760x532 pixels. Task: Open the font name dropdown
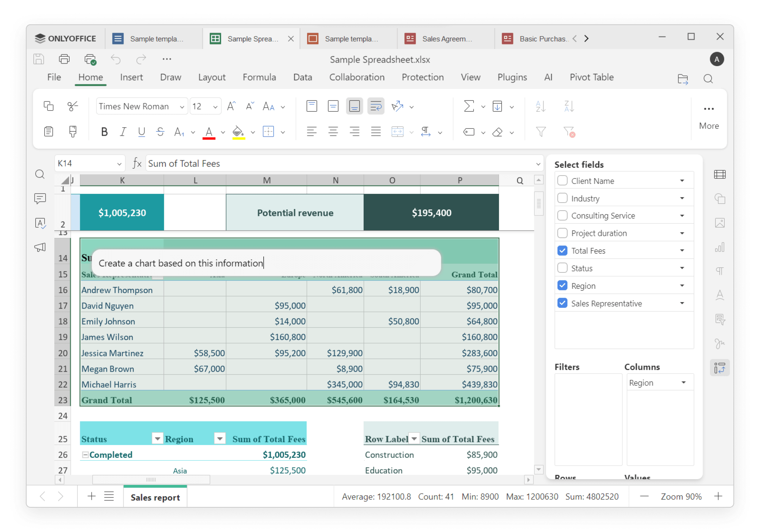[182, 107]
